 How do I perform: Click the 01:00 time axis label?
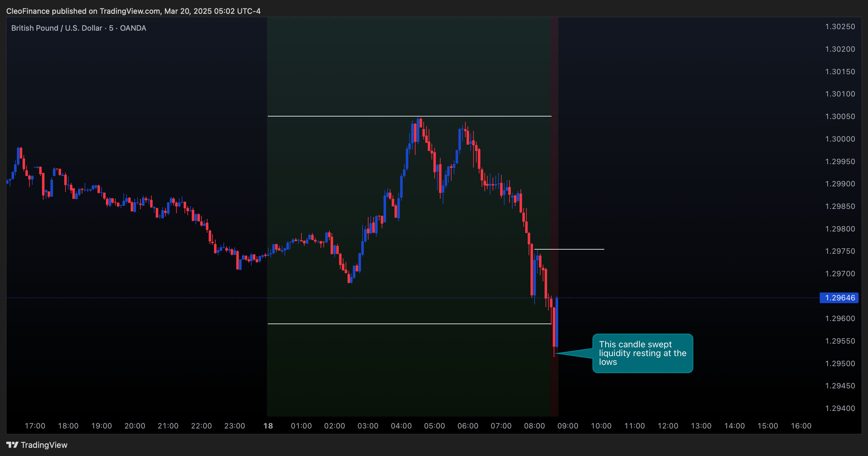coord(301,426)
